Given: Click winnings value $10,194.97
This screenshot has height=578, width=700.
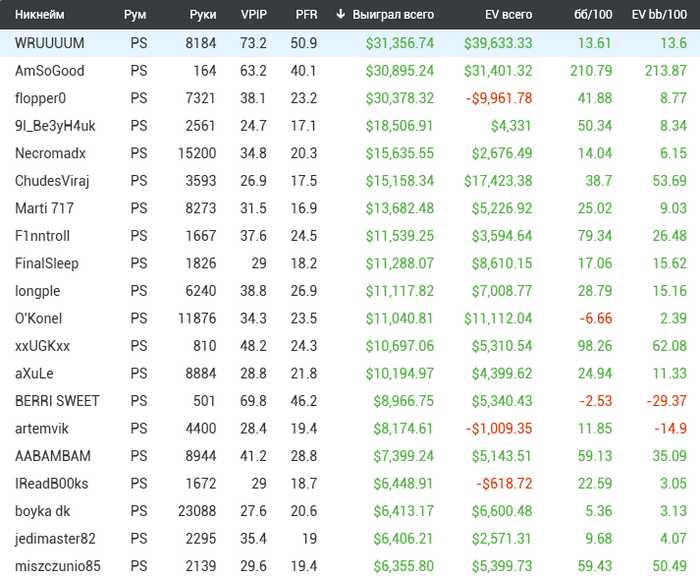Looking at the screenshot, I should point(400,373).
